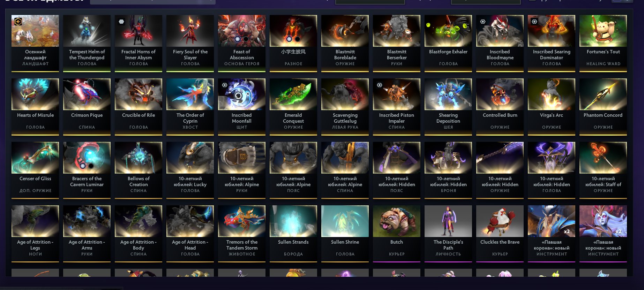Click the inscribed gem icon on Inscribed Moonfall

click(x=225, y=85)
